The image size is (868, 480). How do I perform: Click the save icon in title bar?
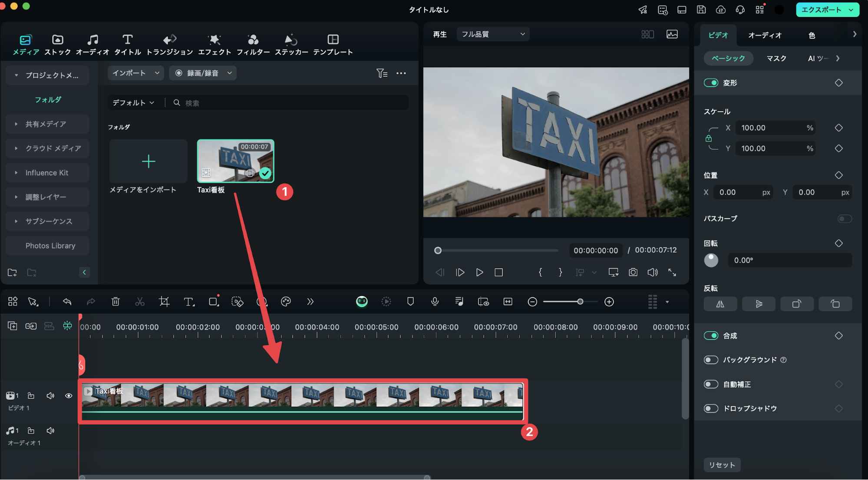(x=701, y=10)
